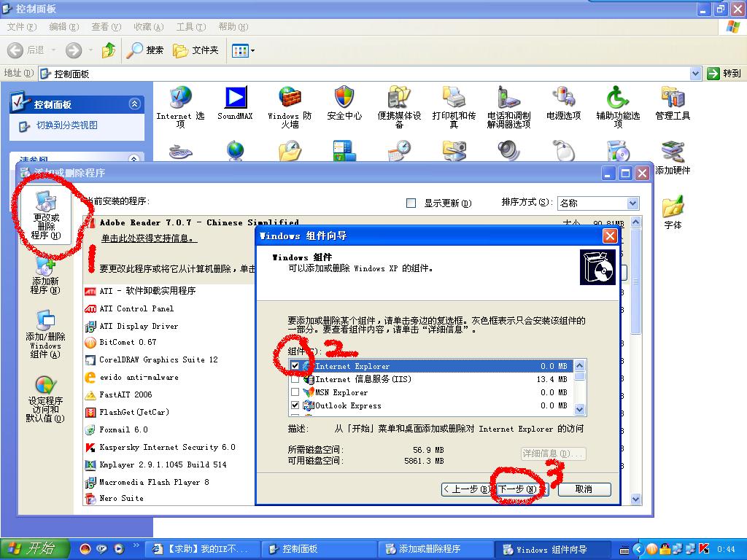Open the back button history dropdown
Image resolution: width=747 pixels, height=560 pixels.
[53, 50]
